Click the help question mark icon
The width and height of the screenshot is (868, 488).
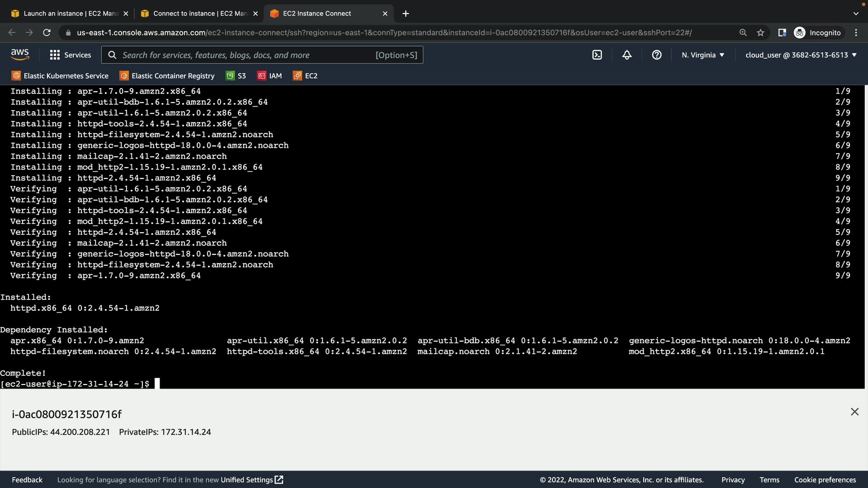tap(656, 55)
